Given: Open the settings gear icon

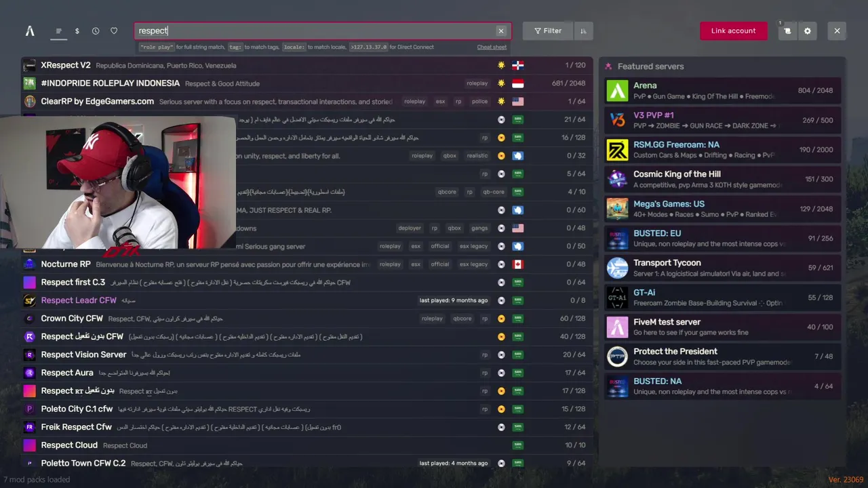Looking at the screenshot, I should [x=807, y=31].
